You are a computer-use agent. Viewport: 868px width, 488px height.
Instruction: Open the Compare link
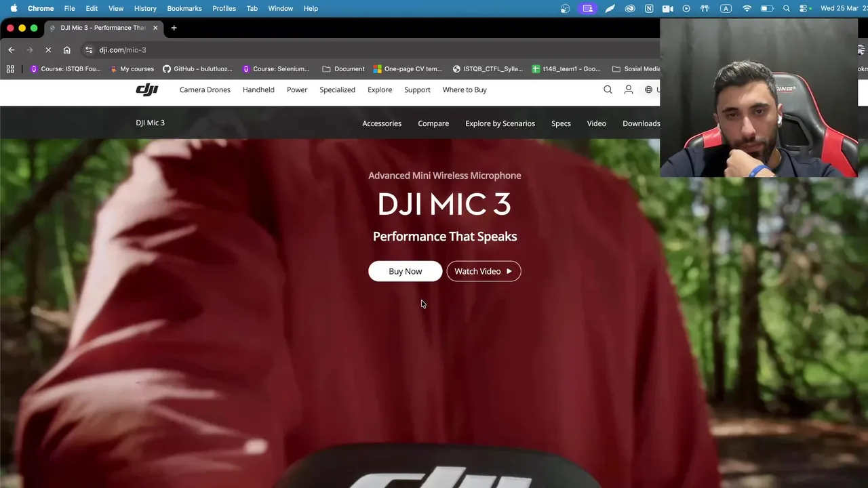click(x=433, y=123)
